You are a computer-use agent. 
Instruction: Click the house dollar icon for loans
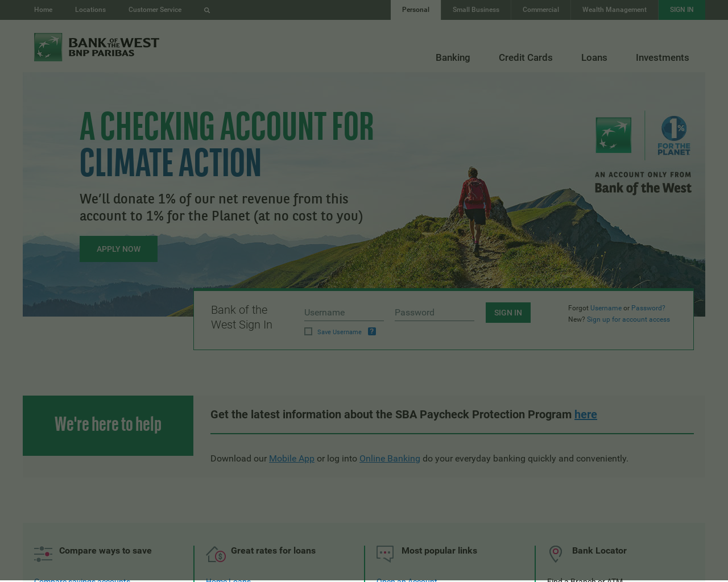point(216,554)
